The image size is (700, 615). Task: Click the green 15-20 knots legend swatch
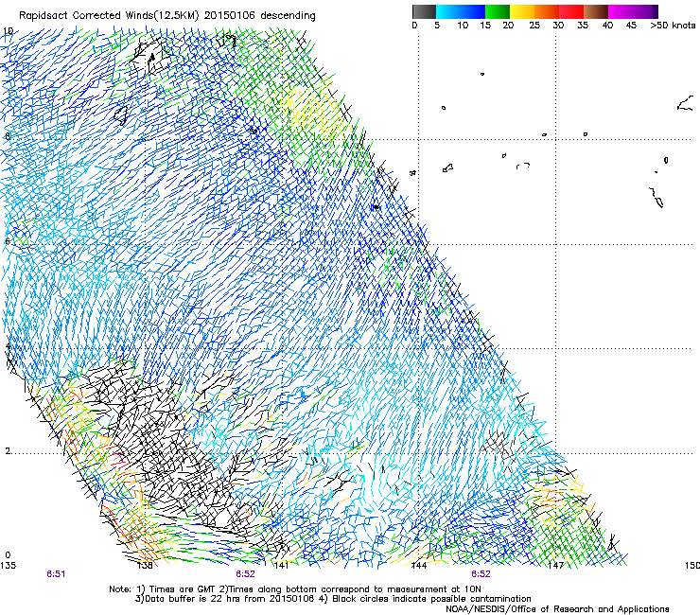(x=498, y=11)
